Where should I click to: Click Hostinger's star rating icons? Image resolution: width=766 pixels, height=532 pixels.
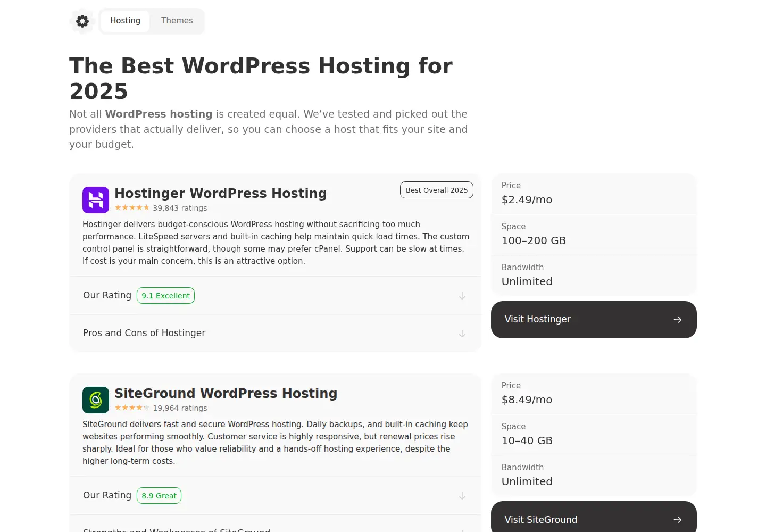(132, 208)
